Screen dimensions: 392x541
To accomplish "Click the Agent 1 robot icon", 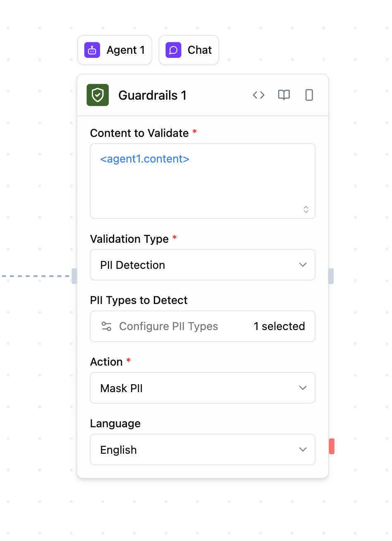I will [92, 50].
